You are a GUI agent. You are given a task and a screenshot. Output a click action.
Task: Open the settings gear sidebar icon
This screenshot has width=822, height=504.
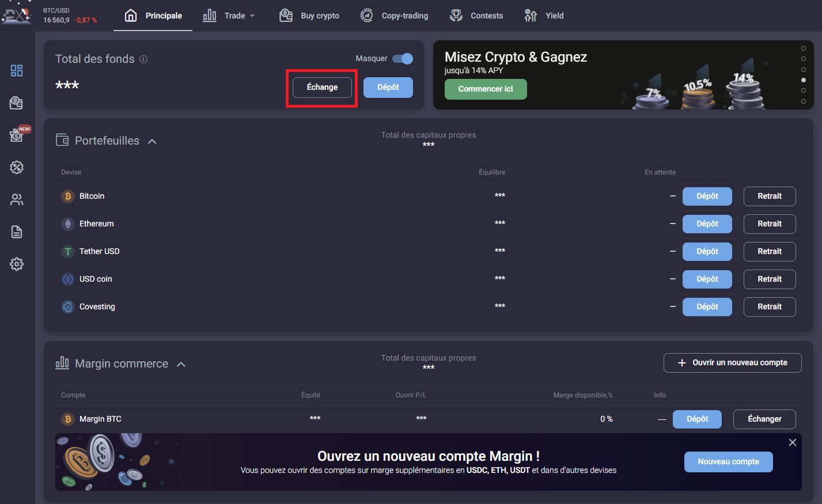17,264
